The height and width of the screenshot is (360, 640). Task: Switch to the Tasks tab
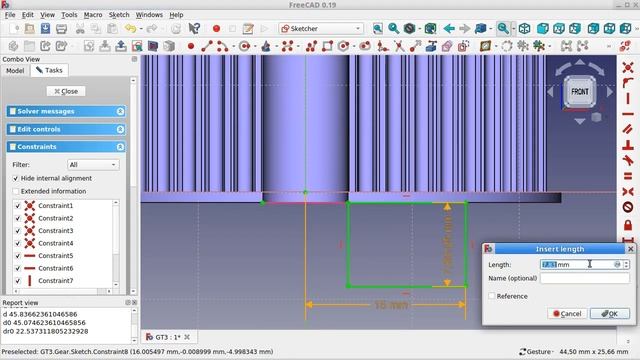tap(49, 70)
